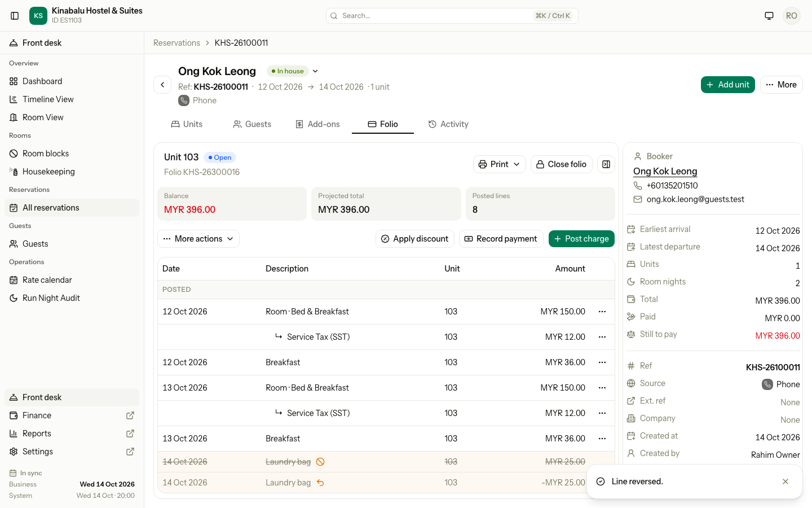Expand More actions dropdown
812x508 pixels.
pyautogui.click(x=198, y=239)
